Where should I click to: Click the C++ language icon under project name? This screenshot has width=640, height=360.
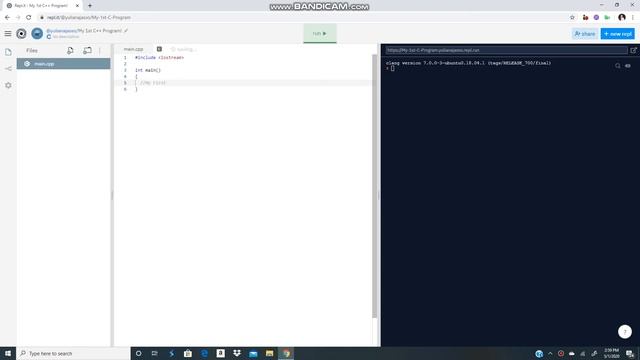49,37
